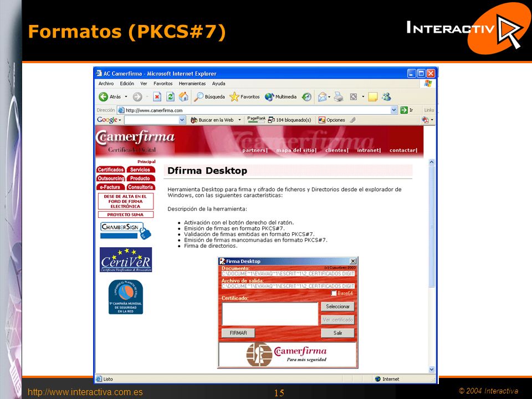Click the Edit page icon beside printer
532x399 pixels.
pyautogui.click(x=353, y=97)
